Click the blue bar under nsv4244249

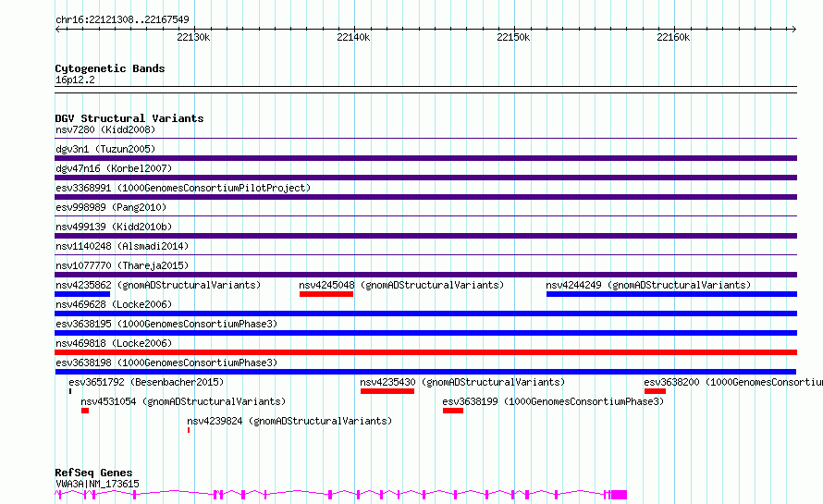(x=672, y=294)
